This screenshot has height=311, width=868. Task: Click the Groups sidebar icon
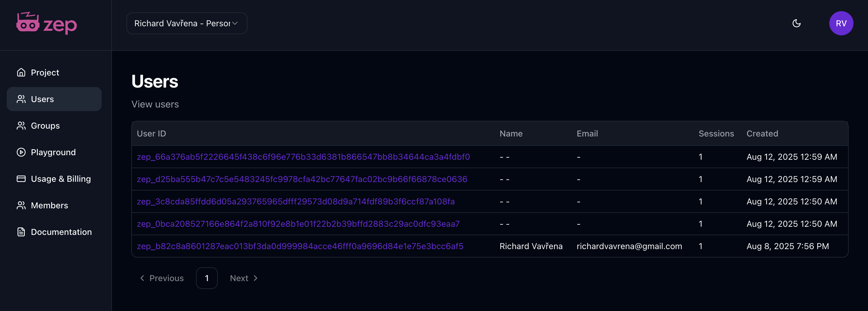coord(21,126)
